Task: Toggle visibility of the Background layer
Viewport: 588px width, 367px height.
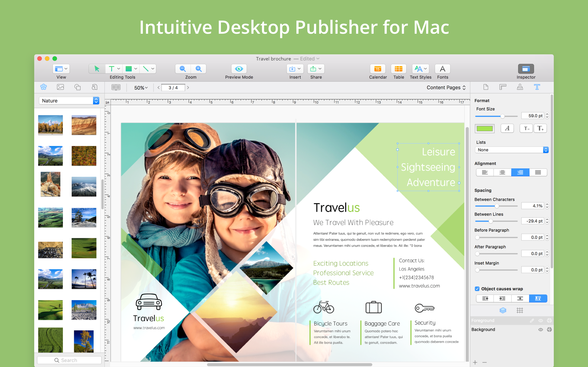Action: coord(541,329)
